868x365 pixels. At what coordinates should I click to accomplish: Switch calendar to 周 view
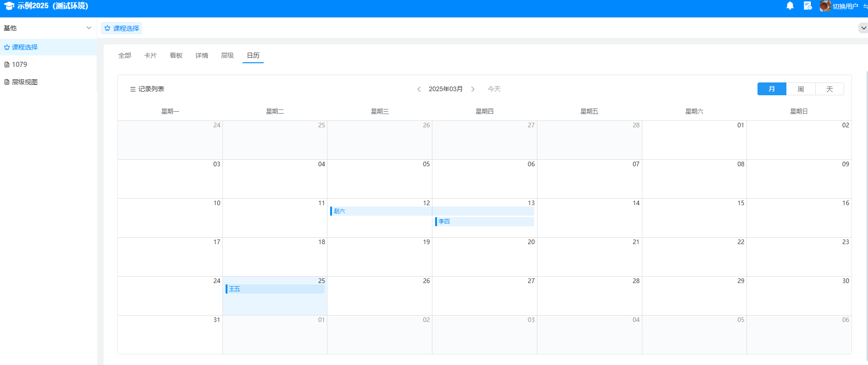[801, 89]
